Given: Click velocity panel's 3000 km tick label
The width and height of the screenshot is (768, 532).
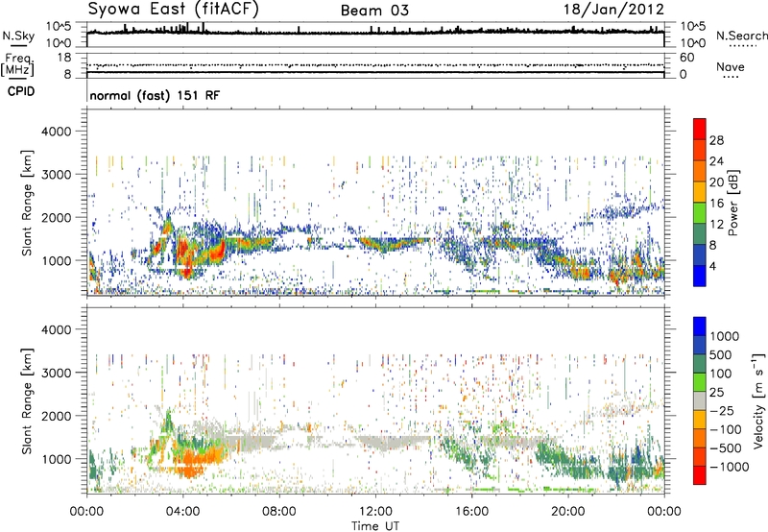Looking at the screenshot, I should [56, 373].
